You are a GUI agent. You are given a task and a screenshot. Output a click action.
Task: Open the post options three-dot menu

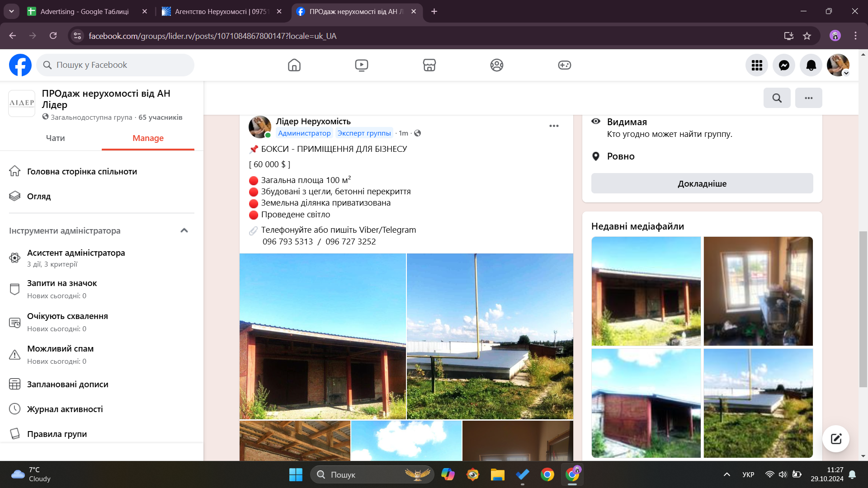(554, 126)
